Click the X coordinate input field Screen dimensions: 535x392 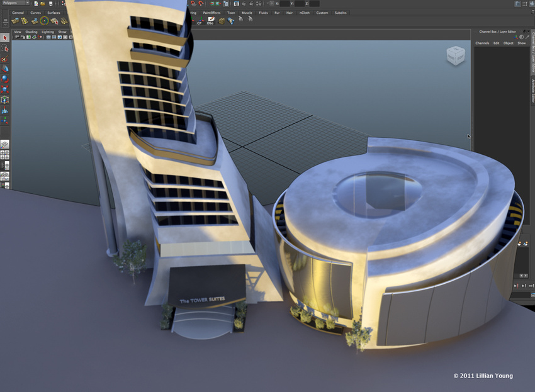(284, 3)
